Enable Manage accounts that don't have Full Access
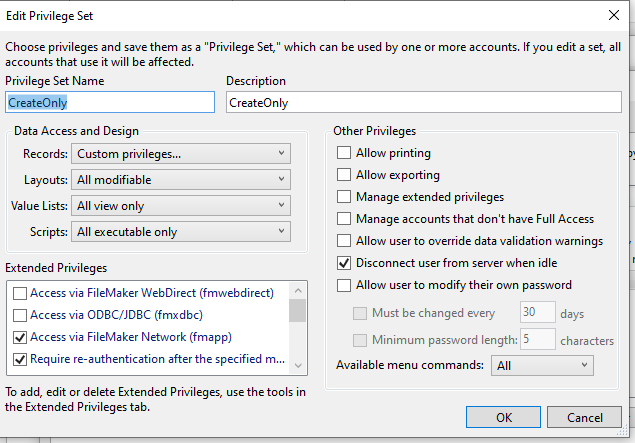635x443 pixels. (345, 219)
